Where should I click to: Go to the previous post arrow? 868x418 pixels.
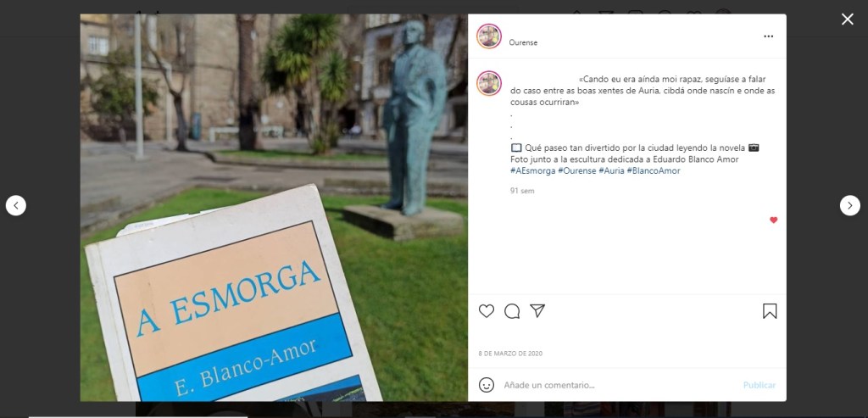click(16, 205)
